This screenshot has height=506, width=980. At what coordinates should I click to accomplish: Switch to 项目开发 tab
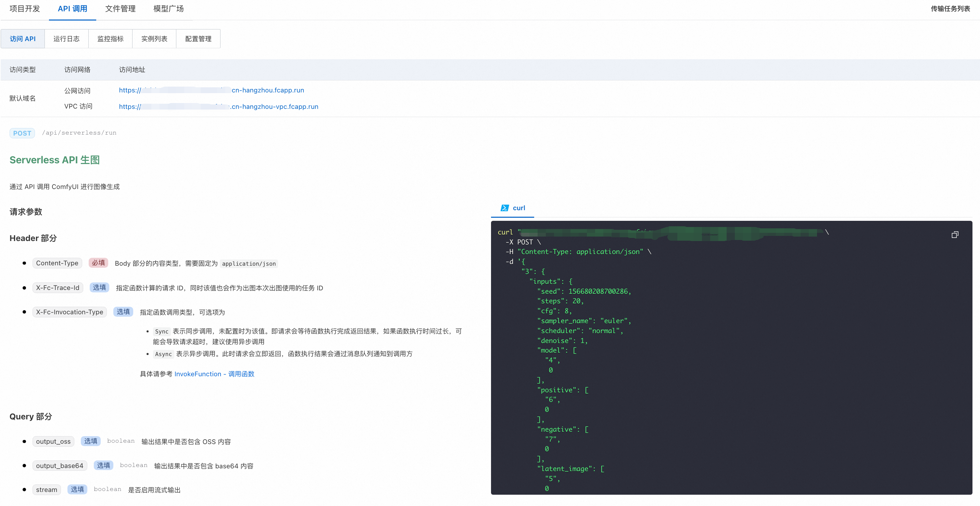tap(25, 9)
